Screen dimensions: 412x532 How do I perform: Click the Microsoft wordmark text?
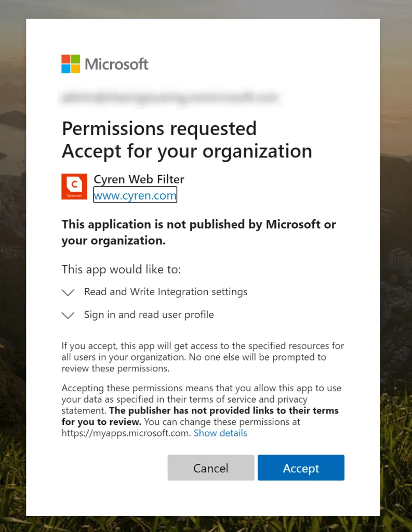point(117,64)
